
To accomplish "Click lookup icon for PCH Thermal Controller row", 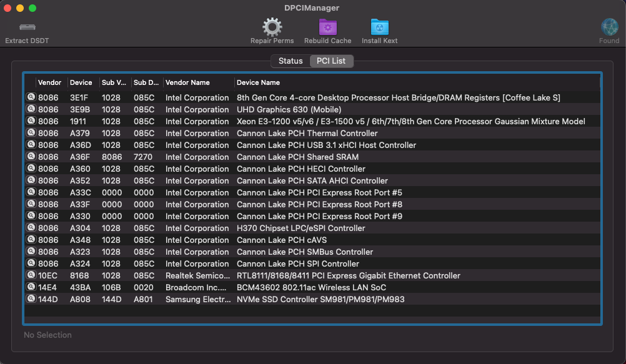I will (31, 132).
